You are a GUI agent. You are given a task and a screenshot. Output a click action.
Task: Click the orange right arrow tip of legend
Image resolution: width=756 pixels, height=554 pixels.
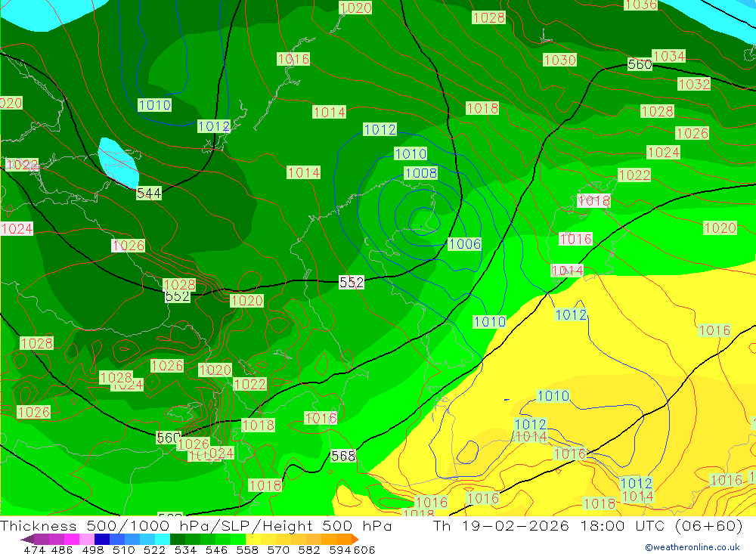tap(355, 539)
